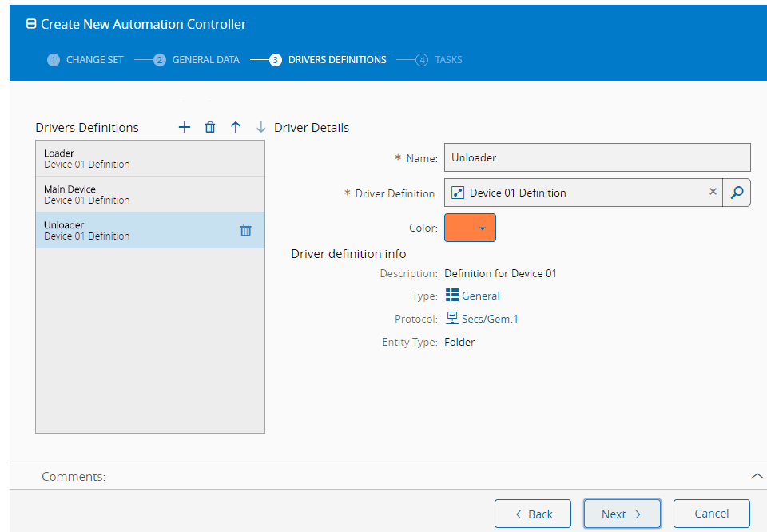Open driver definition search magnifier

point(737,193)
